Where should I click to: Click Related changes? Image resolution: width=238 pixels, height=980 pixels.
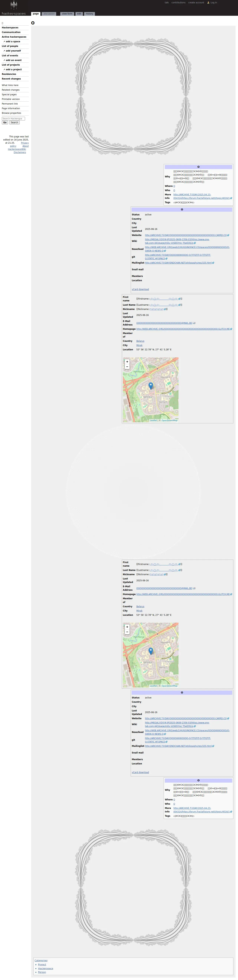(x=11, y=90)
